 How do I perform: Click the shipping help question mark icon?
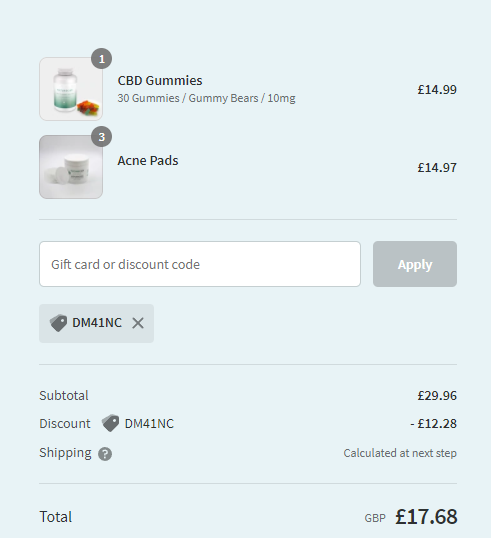[x=105, y=454]
